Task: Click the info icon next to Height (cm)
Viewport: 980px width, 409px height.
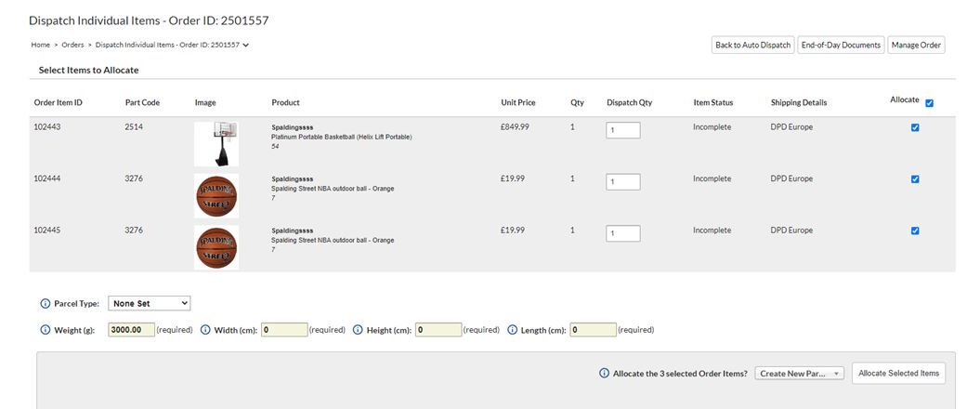Action: (358, 330)
